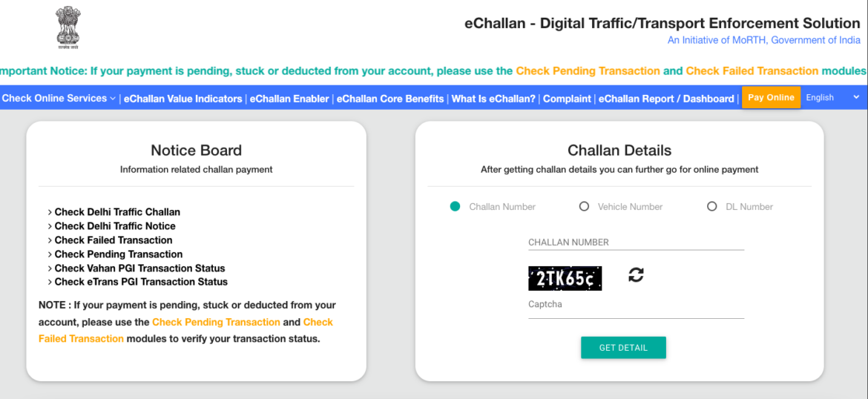Screen dimensions: 868x399
Task: Expand Check Vahan PGI Transaction Status
Action: (139, 268)
